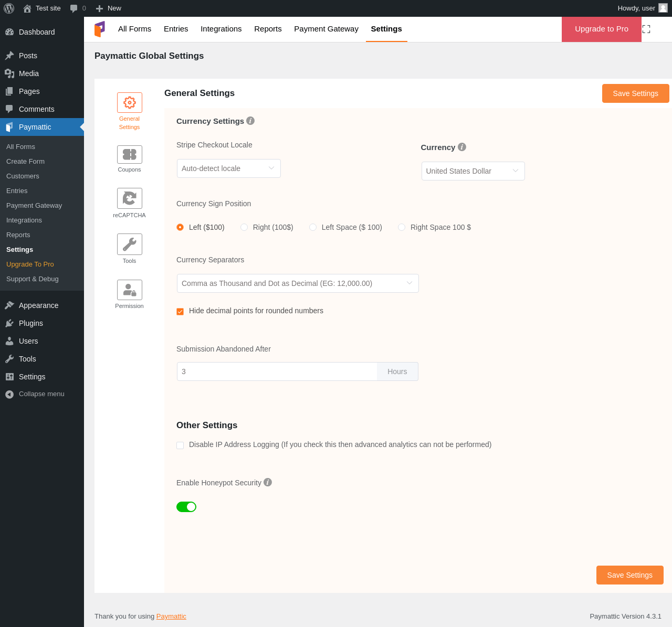Viewport: 672px width, 627px height.
Task: Click the user avatar icon
Action: coord(663,8)
